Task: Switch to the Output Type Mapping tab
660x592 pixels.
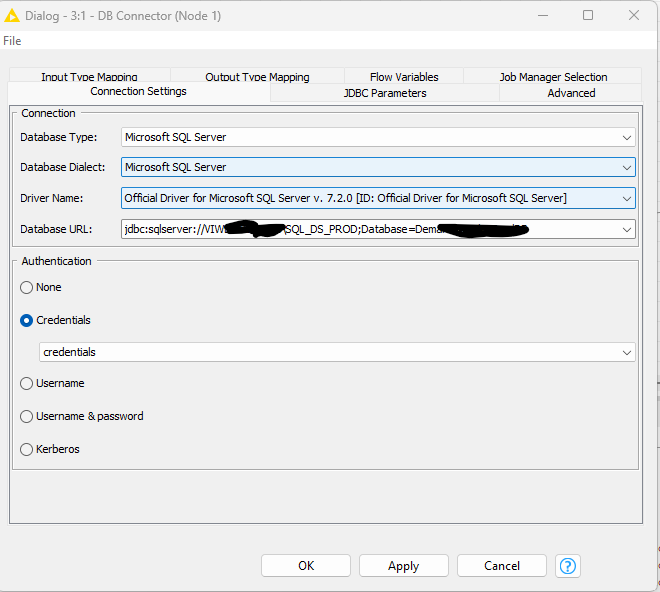Action: [x=257, y=77]
